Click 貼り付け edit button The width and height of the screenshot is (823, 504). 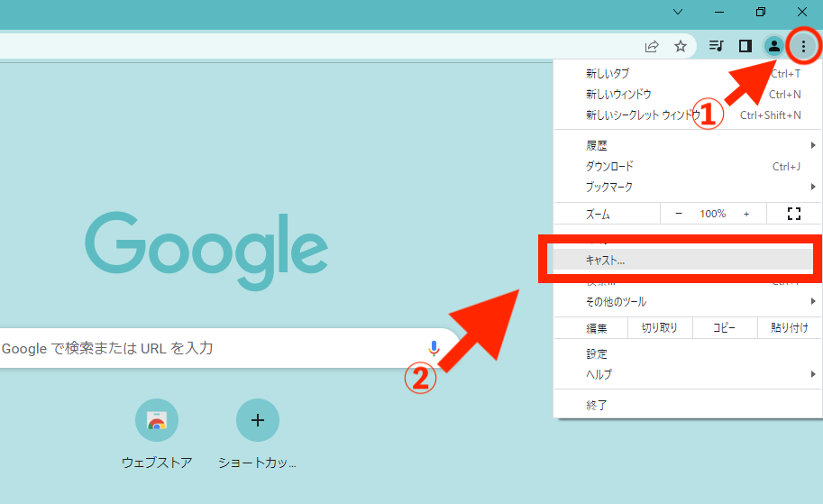click(790, 327)
